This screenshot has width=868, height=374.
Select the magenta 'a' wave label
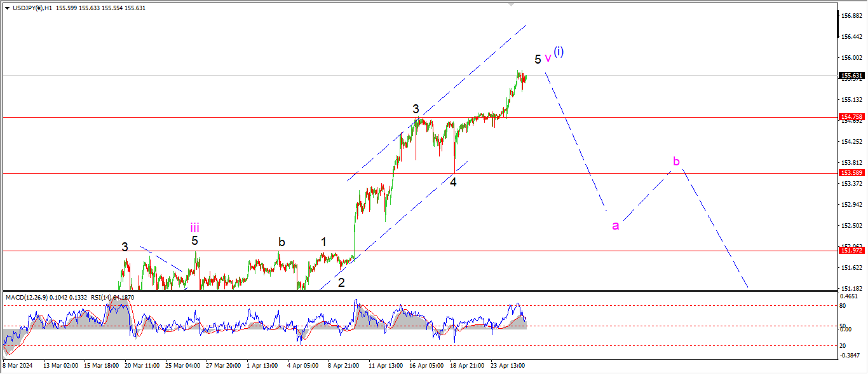click(615, 225)
